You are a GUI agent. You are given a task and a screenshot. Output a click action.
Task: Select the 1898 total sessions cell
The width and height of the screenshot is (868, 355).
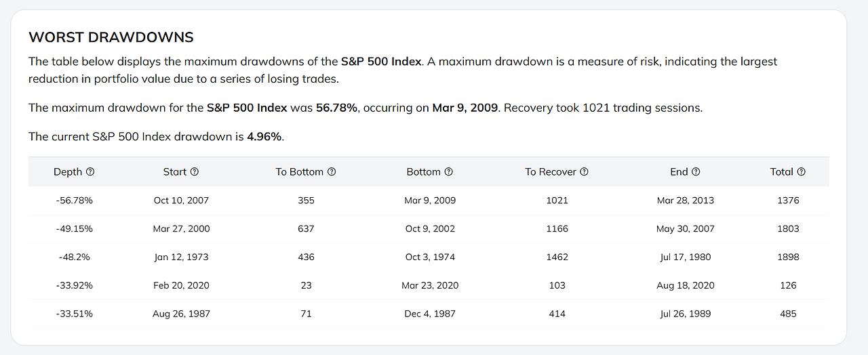[788, 257]
